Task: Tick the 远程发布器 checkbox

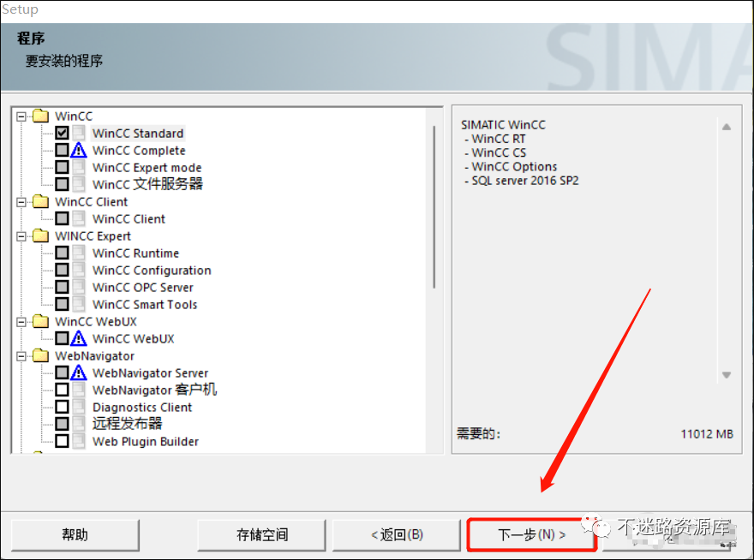Action: [x=62, y=424]
